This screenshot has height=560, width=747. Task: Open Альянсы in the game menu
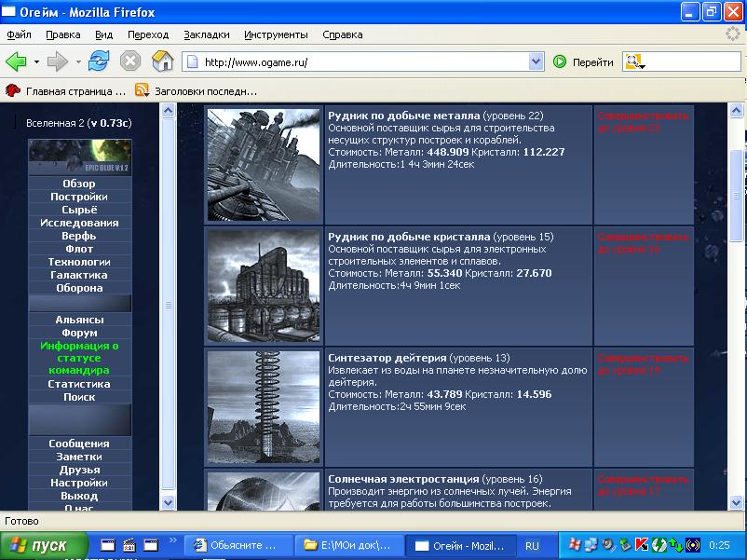(x=79, y=320)
